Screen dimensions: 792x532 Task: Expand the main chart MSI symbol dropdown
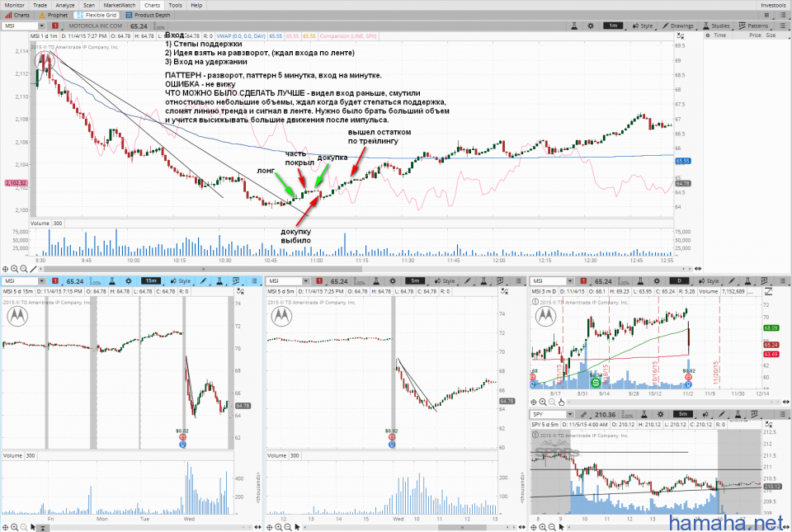pyautogui.click(x=41, y=26)
